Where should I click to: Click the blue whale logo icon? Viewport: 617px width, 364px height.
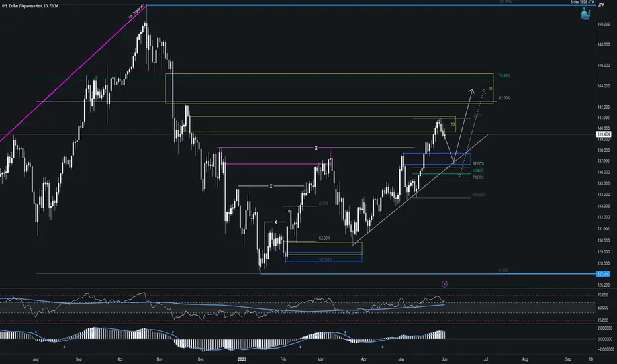[x=585, y=14]
